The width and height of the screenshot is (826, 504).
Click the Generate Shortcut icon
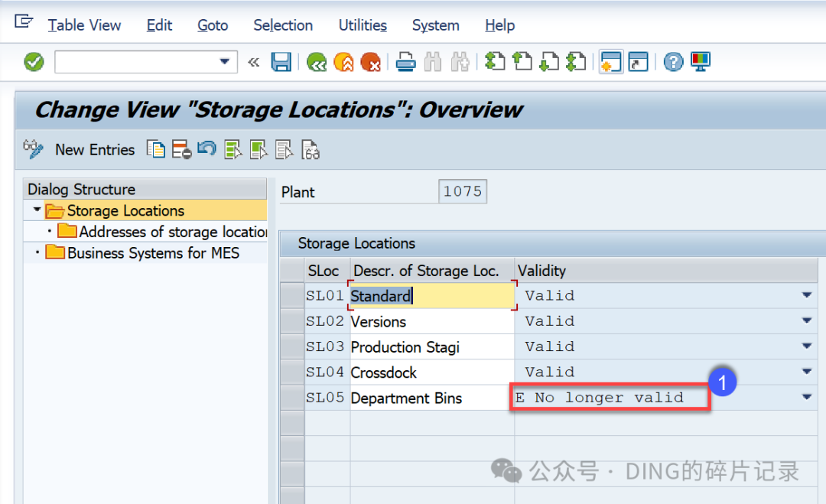tap(638, 62)
